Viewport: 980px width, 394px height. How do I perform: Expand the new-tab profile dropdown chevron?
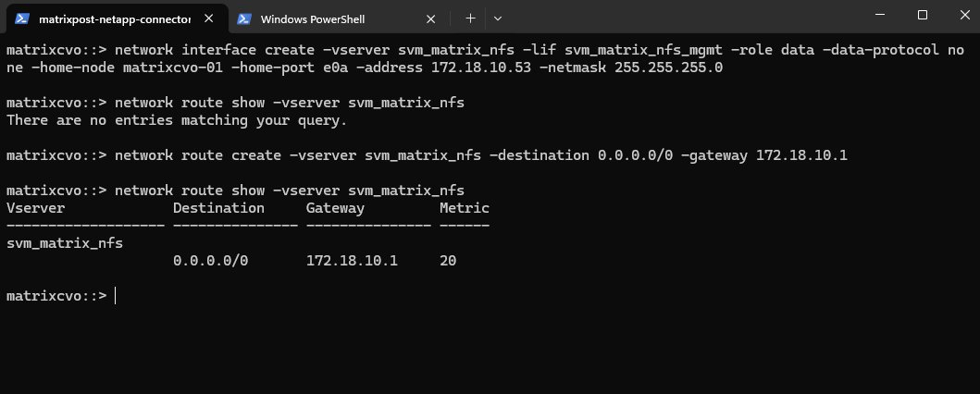[498, 18]
